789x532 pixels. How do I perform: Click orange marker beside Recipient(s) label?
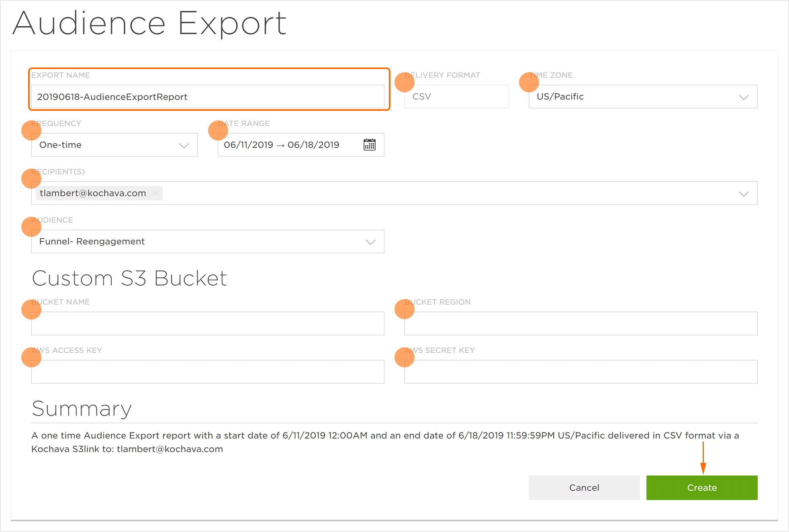(31, 179)
